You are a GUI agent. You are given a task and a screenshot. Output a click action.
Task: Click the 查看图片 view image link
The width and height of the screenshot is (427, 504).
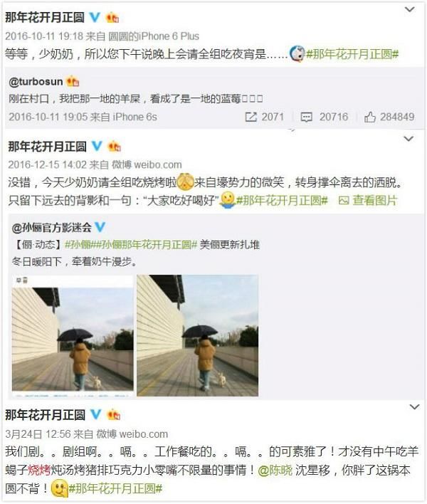[x=375, y=201]
